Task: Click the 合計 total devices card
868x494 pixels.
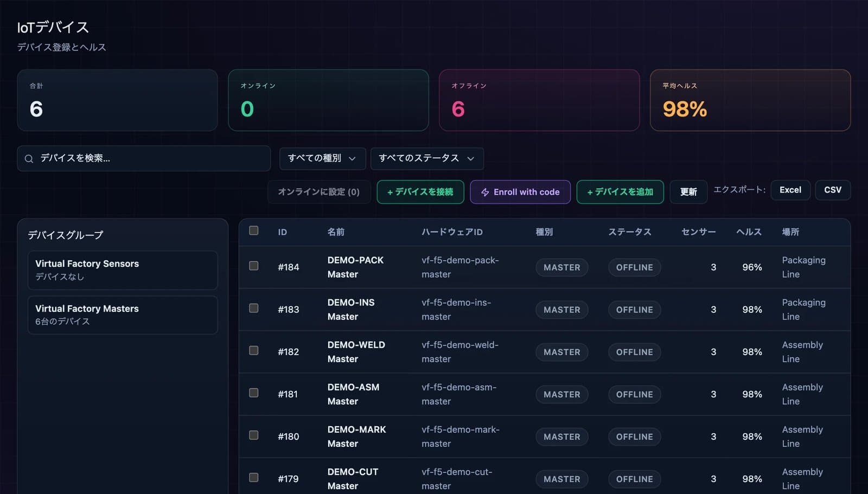Action: pos(117,100)
